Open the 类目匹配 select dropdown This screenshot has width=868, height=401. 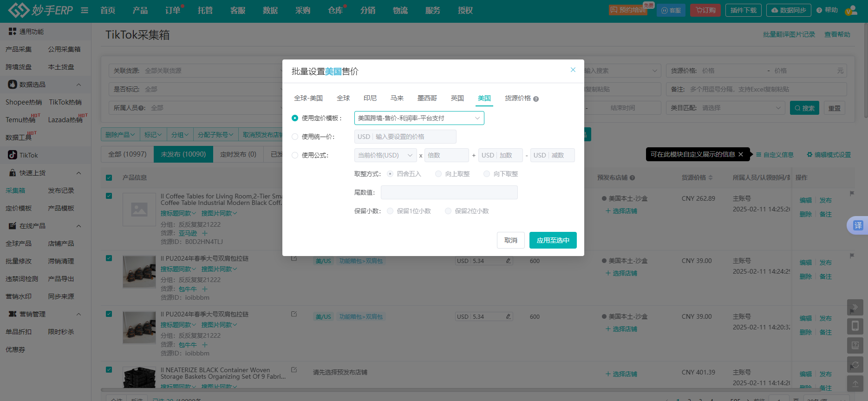coord(725,108)
